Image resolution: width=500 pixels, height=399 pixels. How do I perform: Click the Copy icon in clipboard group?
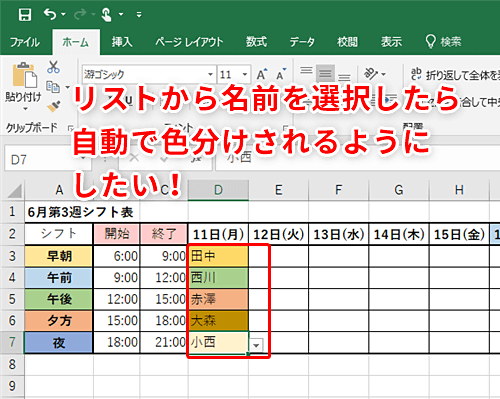coord(53,87)
